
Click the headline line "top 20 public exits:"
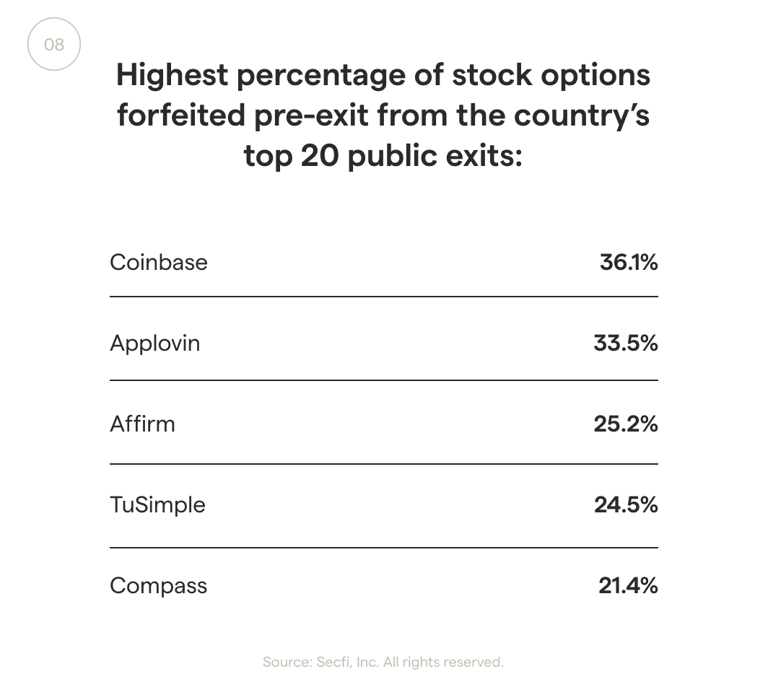coord(383,155)
